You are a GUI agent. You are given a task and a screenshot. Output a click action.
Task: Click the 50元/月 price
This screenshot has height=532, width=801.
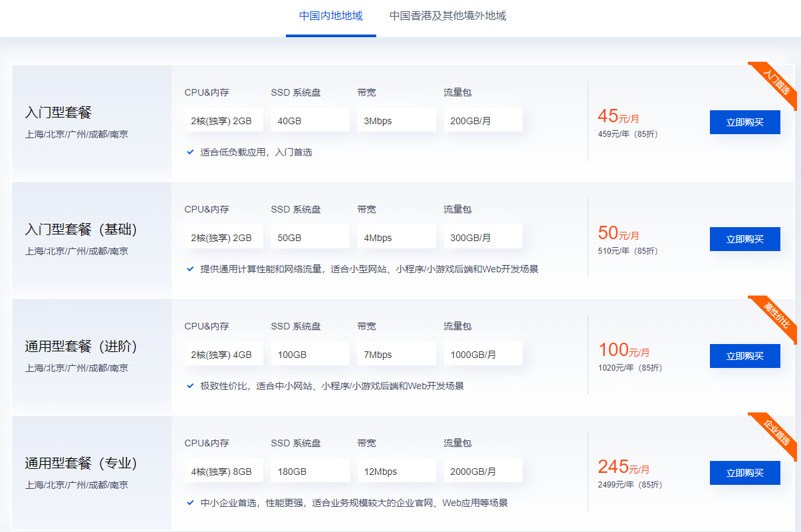[x=618, y=233]
